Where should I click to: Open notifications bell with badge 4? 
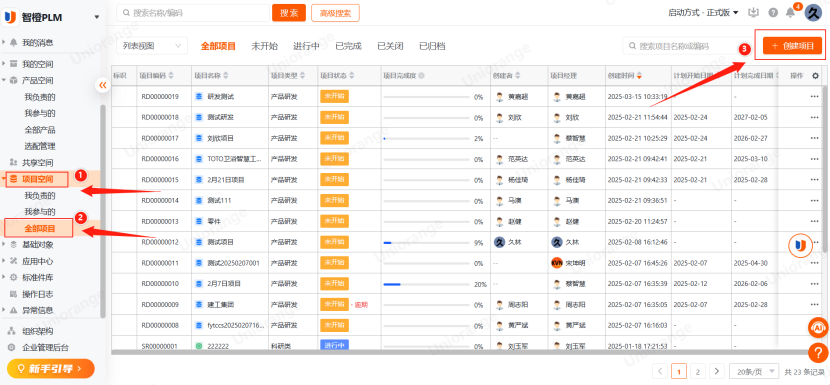click(791, 13)
